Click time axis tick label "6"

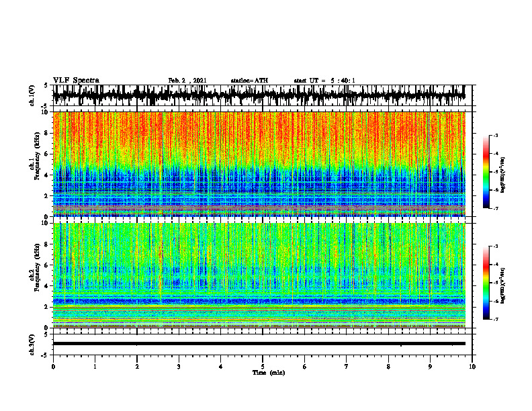tap(305, 367)
